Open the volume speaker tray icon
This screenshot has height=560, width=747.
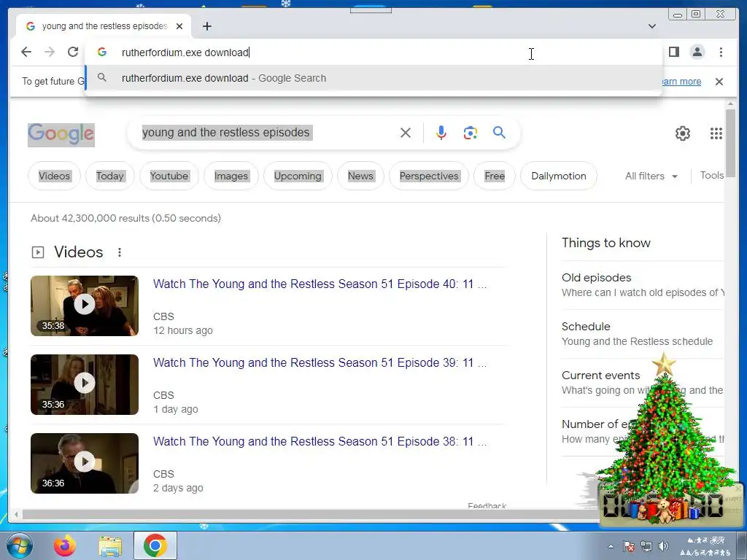coord(663,546)
